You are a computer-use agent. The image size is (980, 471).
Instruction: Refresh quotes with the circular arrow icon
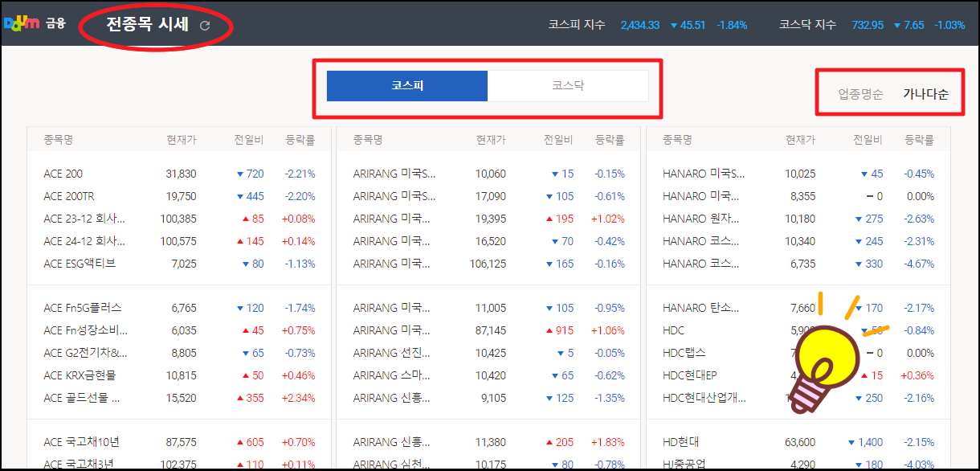(205, 26)
